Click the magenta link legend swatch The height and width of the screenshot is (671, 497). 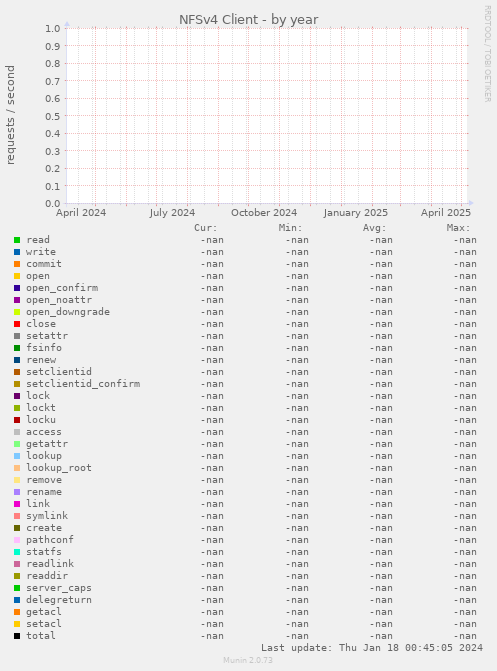(17, 504)
